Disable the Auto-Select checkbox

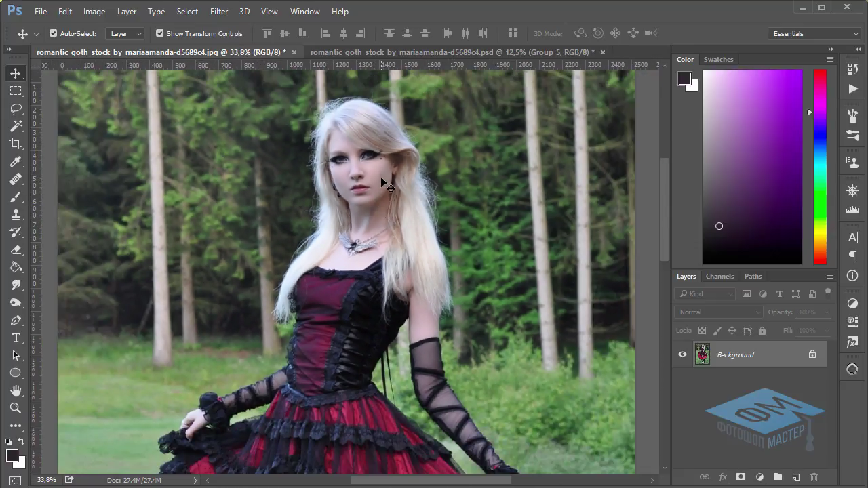click(54, 33)
